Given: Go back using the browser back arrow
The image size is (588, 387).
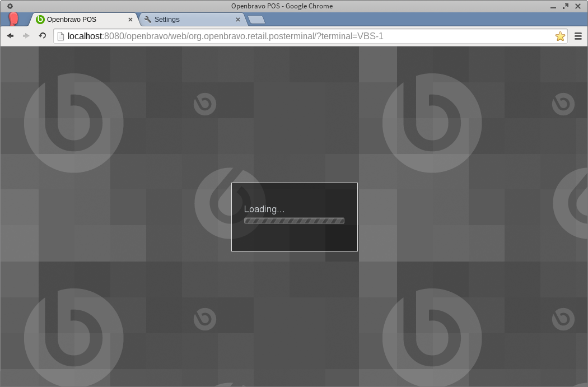Looking at the screenshot, I should [10, 36].
